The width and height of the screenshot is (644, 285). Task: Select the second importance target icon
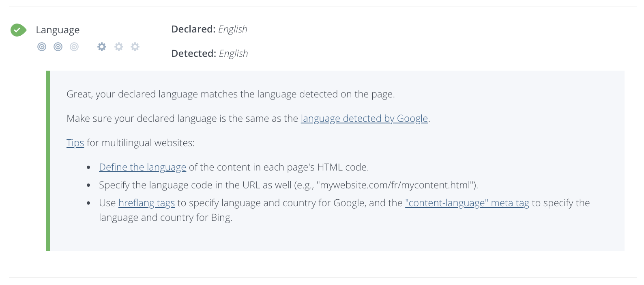[x=58, y=47]
